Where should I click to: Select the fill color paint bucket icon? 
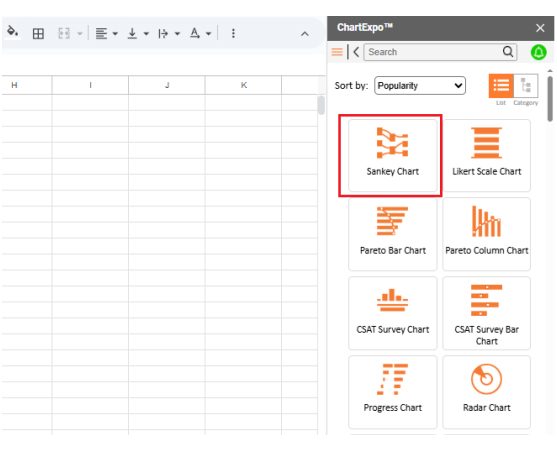[13, 32]
